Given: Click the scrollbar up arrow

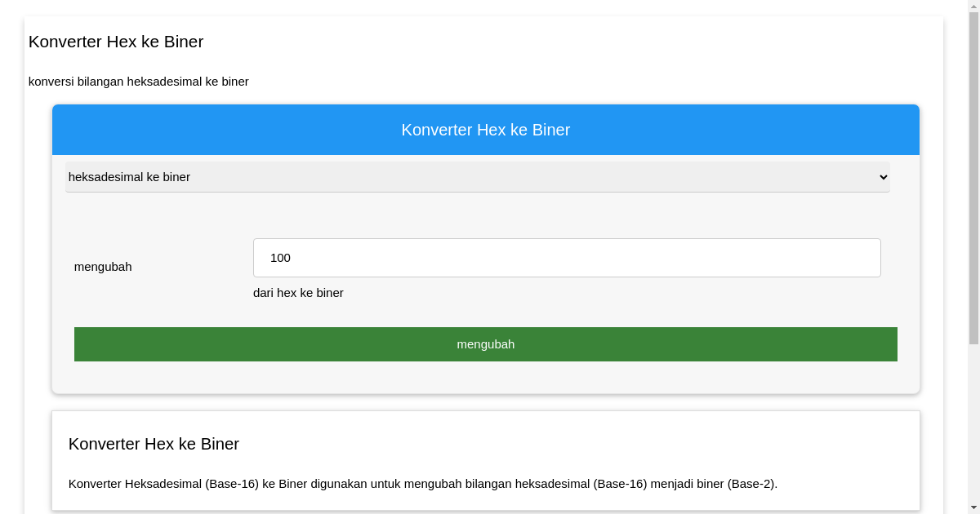Looking at the screenshot, I should tap(974, 5).
